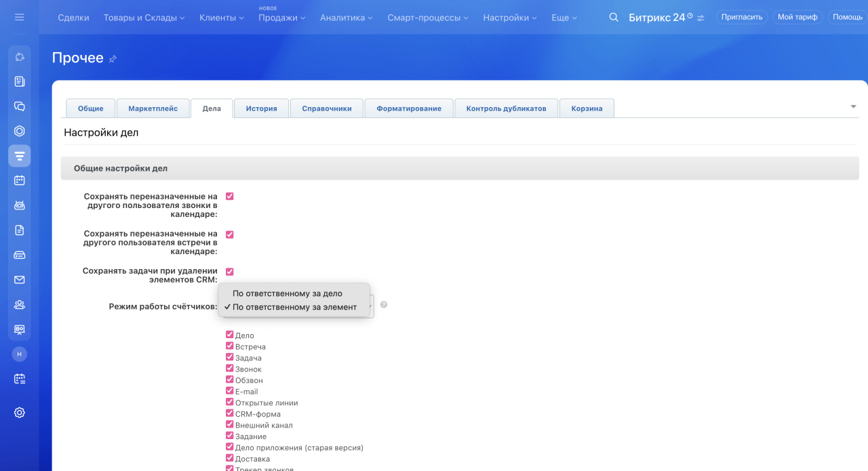The height and width of the screenshot is (471, 868).
Task: Uncheck the E-mail checkbox
Action: pyautogui.click(x=230, y=391)
